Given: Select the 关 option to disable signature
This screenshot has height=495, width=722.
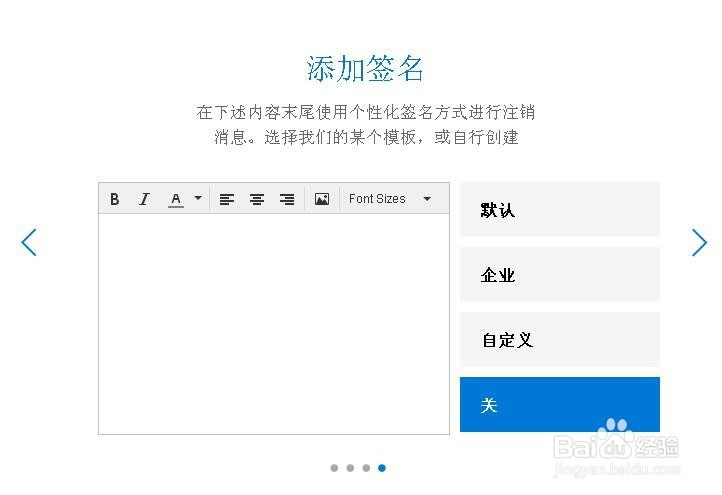Looking at the screenshot, I should 559,404.
